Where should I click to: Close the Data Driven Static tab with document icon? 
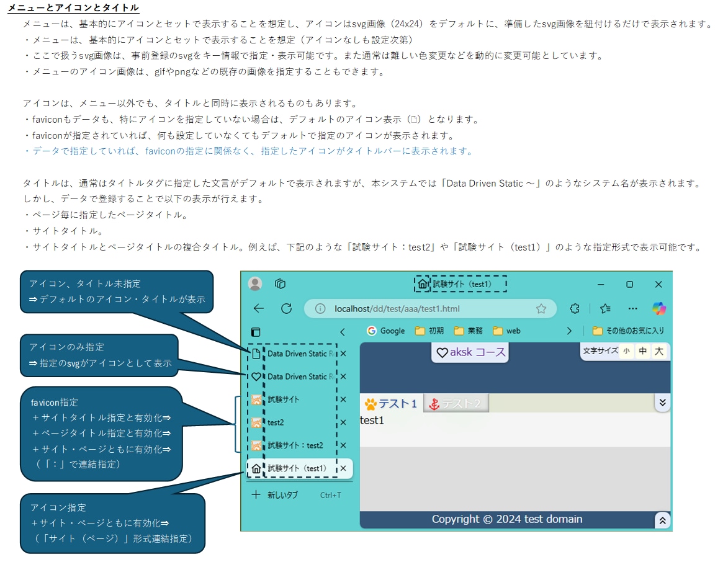[x=343, y=354]
